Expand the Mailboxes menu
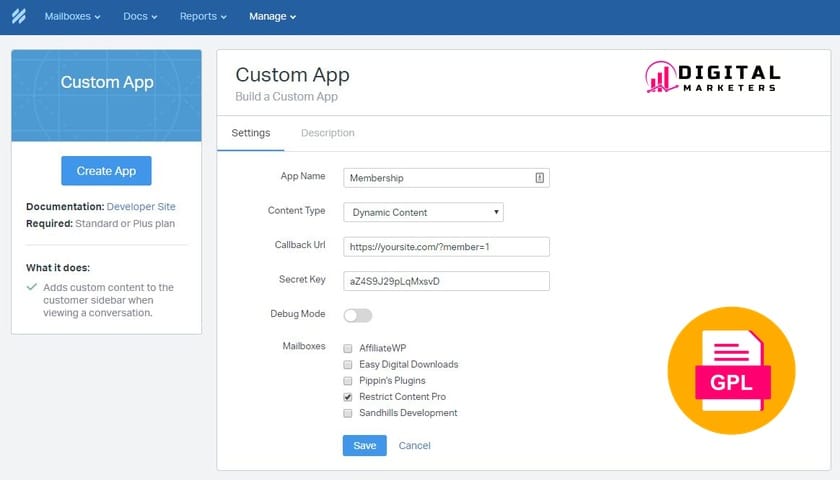The image size is (840, 480). click(x=72, y=17)
